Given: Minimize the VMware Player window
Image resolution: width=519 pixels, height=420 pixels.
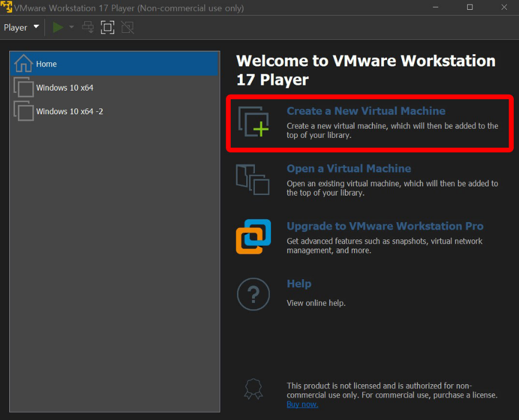Looking at the screenshot, I should (435, 7).
